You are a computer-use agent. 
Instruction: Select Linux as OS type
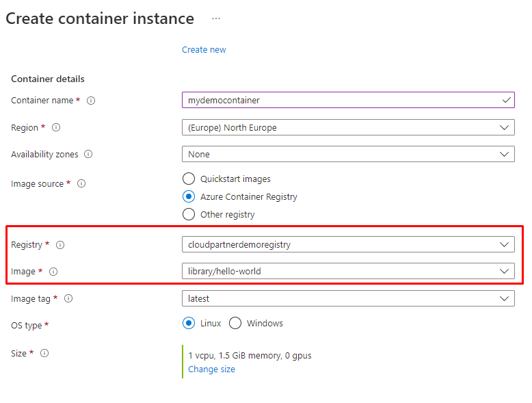point(189,323)
